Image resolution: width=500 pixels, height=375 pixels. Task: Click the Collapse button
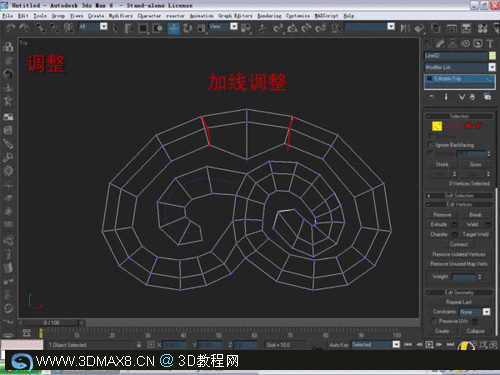coord(475,331)
